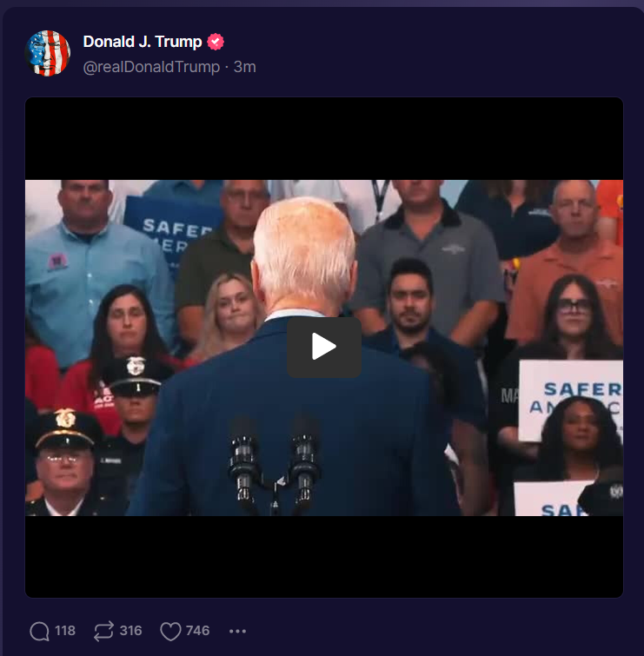Image resolution: width=644 pixels, height=656 pixels.
Task: Click the 746 likes count
Action: click(x=197, y=631)
